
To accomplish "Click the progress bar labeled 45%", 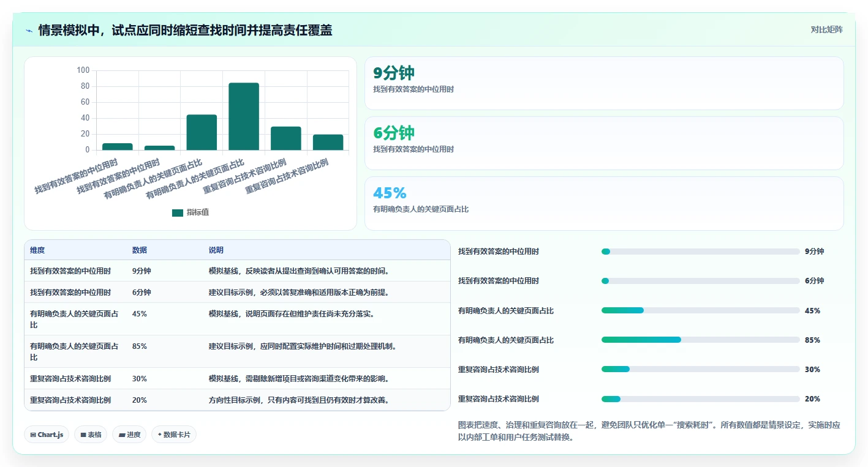I will click(x=701, y=310).
